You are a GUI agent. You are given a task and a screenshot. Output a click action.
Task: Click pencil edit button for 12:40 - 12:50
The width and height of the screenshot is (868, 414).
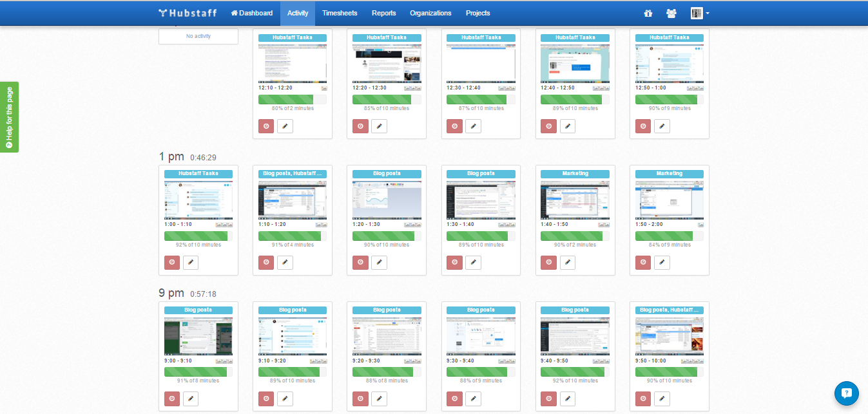pos(567,126)
